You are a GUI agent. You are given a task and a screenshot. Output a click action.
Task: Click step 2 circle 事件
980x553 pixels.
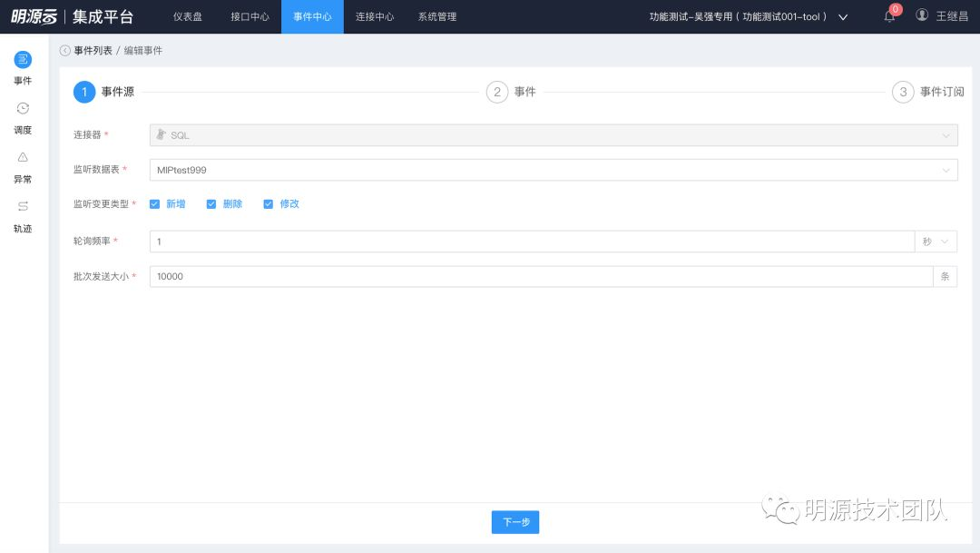(497, 92)
